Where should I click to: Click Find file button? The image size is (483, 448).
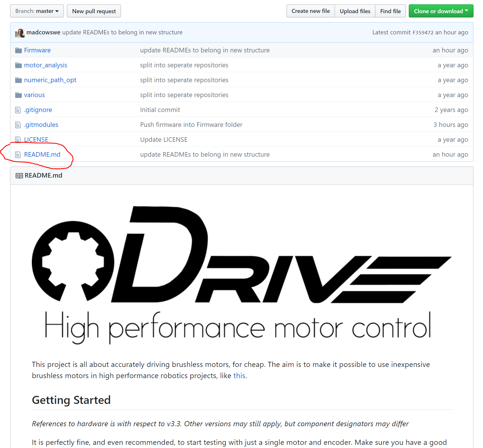(x=390, y=11)
